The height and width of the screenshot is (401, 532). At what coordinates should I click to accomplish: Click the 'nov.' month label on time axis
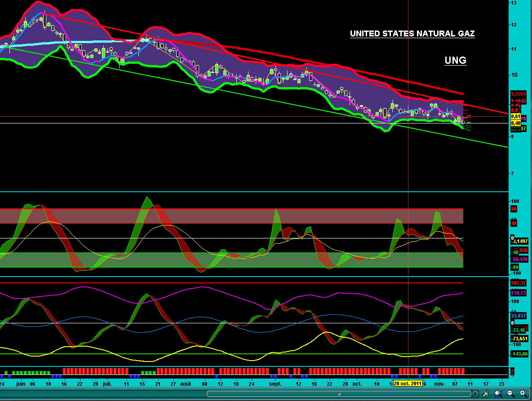click(x=439, y=384)
